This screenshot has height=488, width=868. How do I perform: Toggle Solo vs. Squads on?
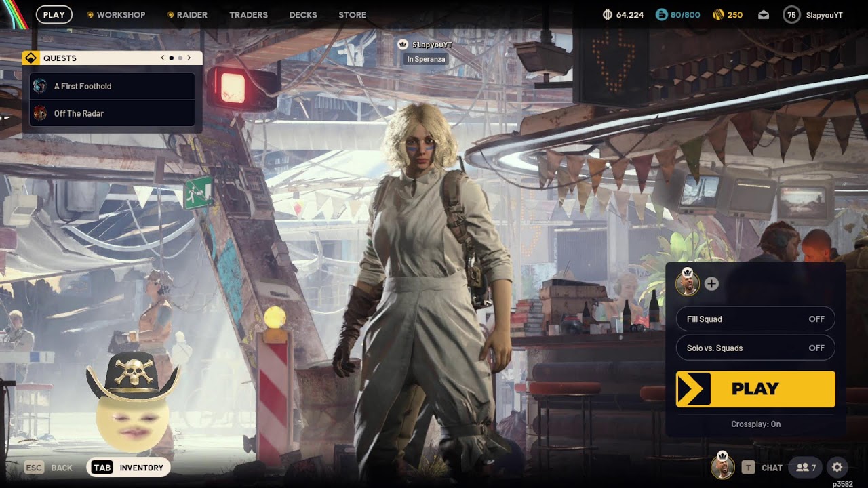click(x=755, y=348)
